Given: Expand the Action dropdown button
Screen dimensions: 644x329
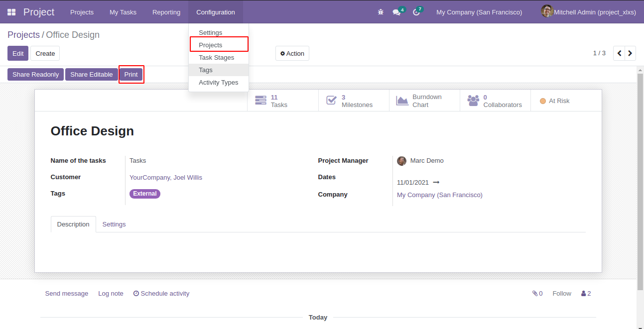Looking at the screenshot, I should [292, 53].
